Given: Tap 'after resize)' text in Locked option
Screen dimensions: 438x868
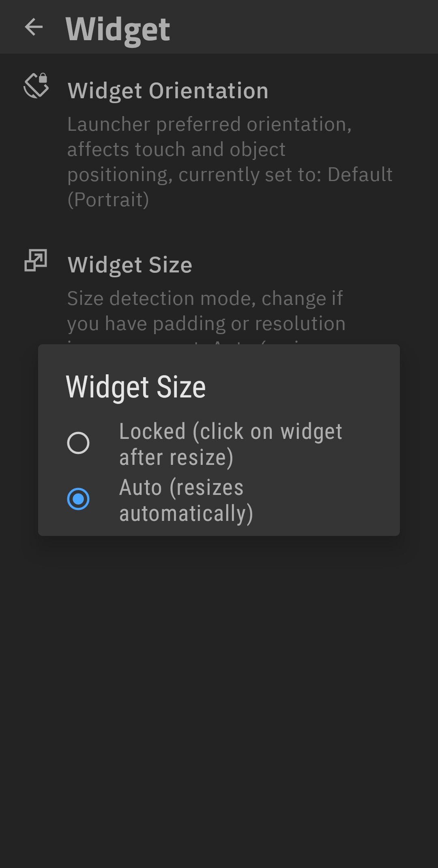Looking at the screenshot, I should coord(176,457).
